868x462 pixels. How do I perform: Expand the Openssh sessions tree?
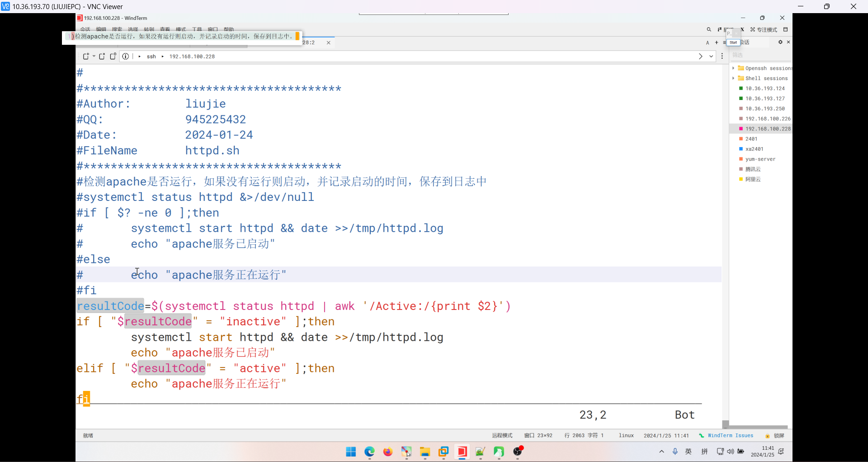(x=733, y=68)
